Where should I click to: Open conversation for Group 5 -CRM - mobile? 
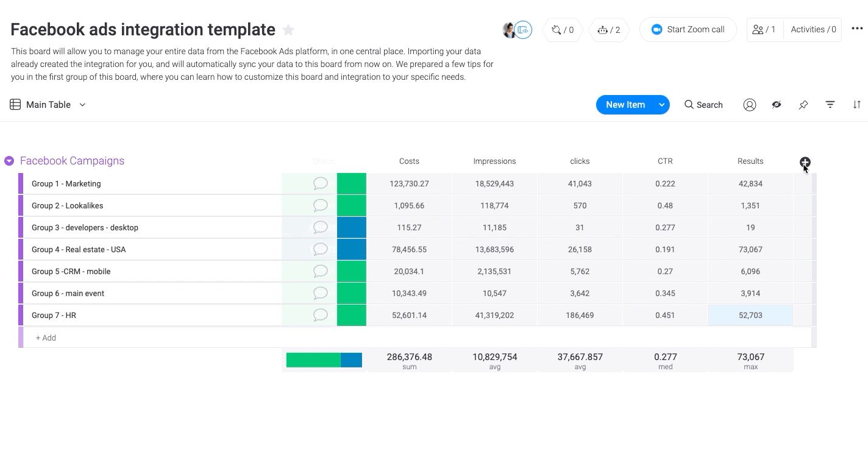pyautogui.click(x=320, y=271)
